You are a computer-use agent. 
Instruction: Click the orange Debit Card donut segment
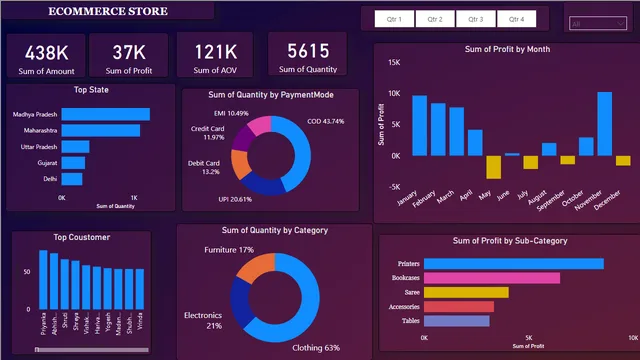click(x=240, y=164)
